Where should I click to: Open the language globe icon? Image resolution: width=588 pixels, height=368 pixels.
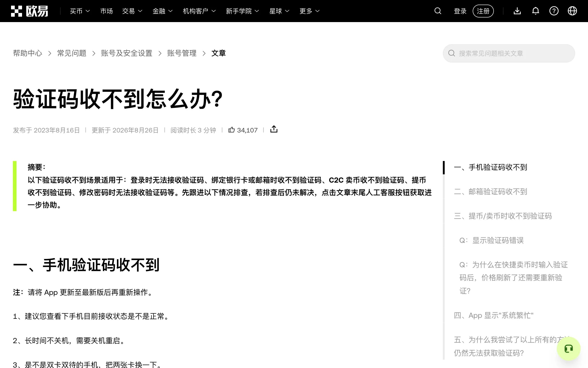coord(572,11)
